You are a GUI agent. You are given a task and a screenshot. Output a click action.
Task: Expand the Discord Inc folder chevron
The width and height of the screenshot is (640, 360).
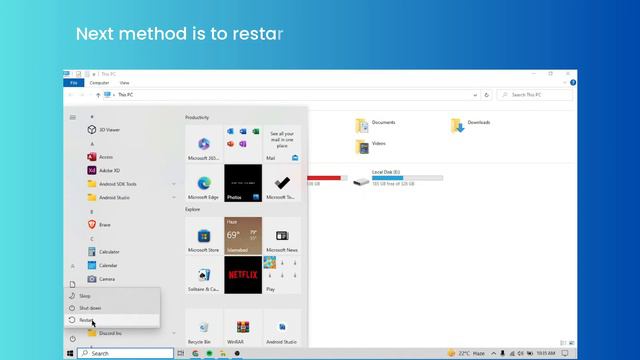coord(174,333)
